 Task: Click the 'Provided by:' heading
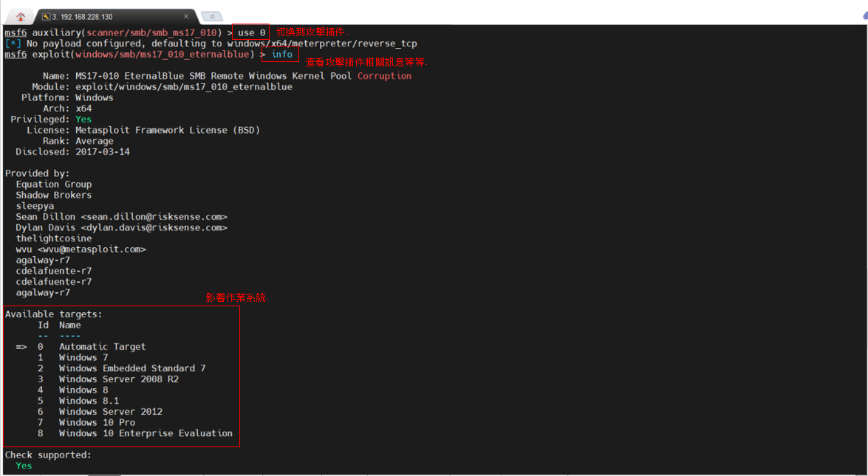coord(37,173)
